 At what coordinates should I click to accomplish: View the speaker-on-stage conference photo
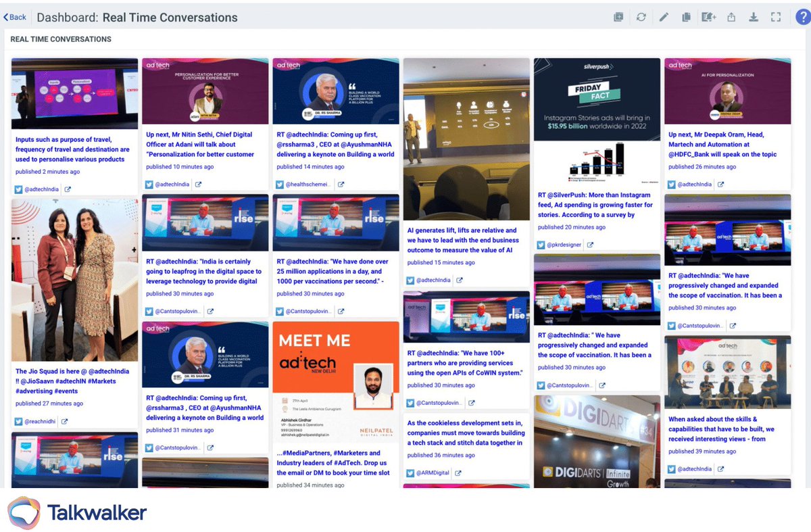click(x=466, y=139)
